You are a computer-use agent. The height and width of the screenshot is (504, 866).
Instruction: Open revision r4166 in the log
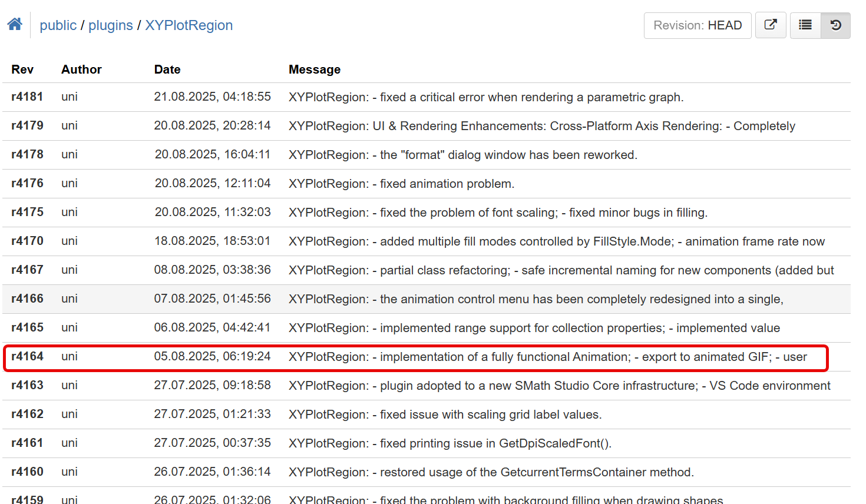pyautogui.click(x=27, y=299)
